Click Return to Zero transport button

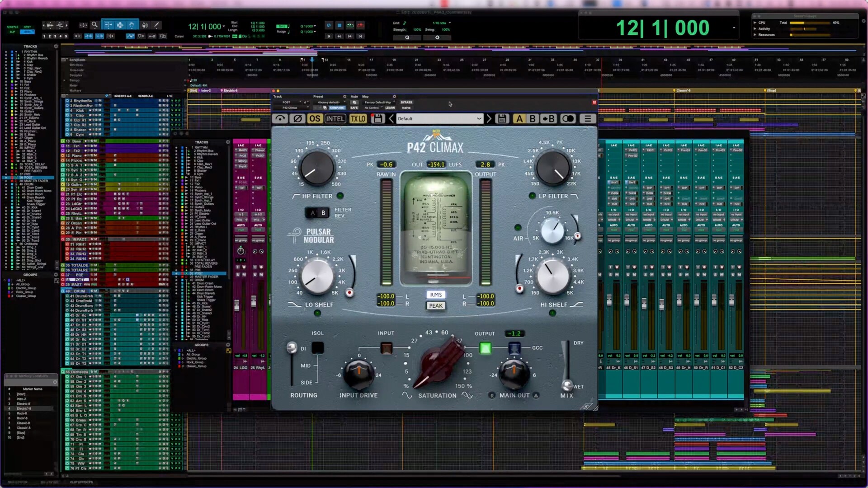coord(329,36)
